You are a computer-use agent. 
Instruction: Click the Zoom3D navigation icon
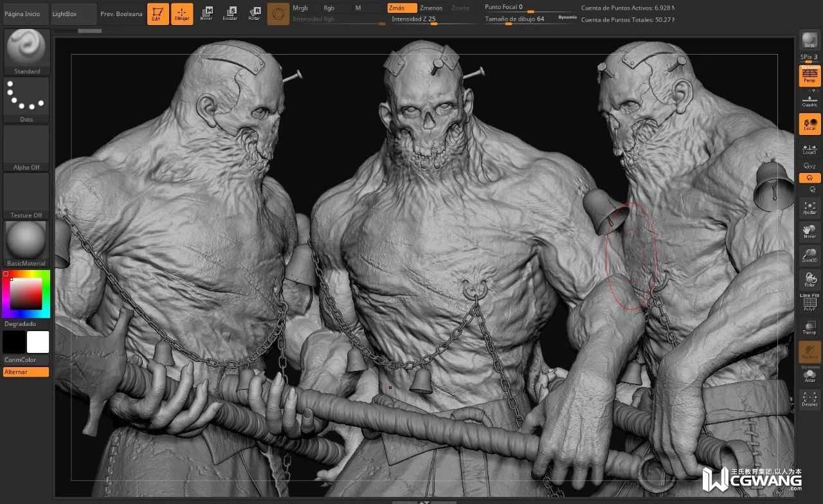tap(809, 256)
